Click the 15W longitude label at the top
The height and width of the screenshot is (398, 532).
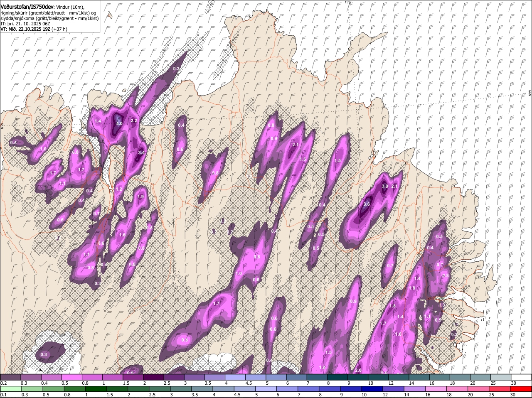coord(348,2)
